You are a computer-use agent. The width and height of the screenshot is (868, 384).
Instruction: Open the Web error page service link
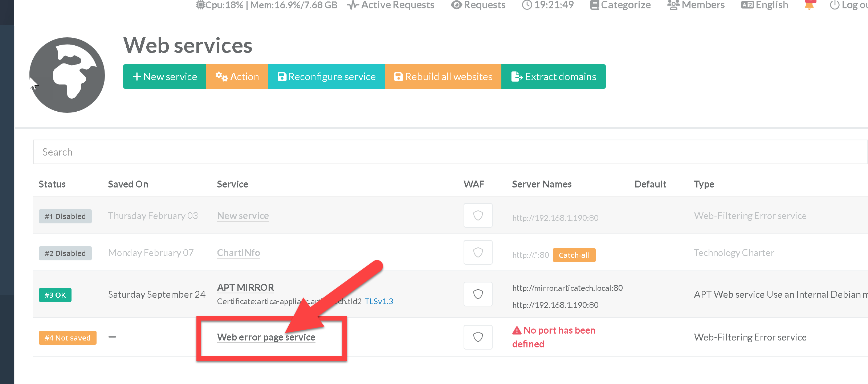[x=266, y=337]
